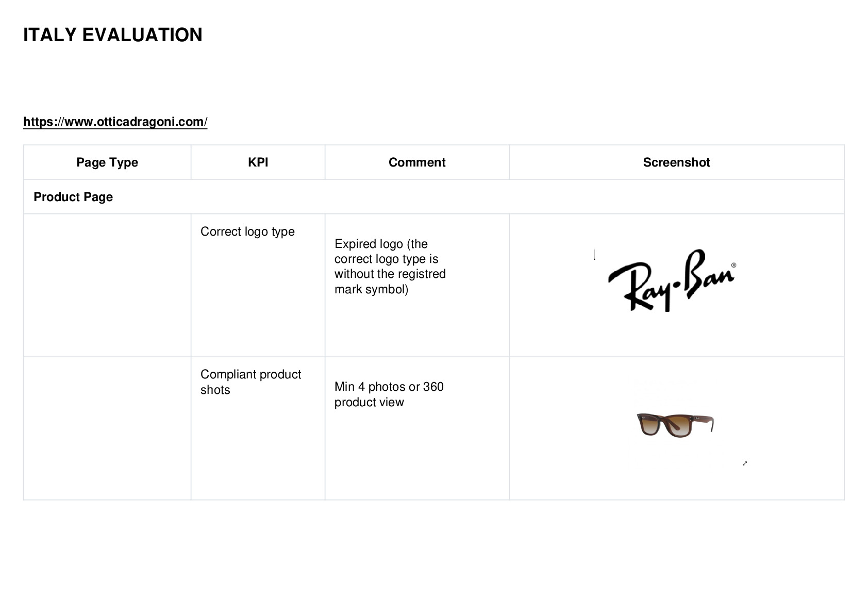Image resolution: width=868 pixels, height=614 pixels.
Task: Click the Correct logo type cell
Action: tap(258, 285)
